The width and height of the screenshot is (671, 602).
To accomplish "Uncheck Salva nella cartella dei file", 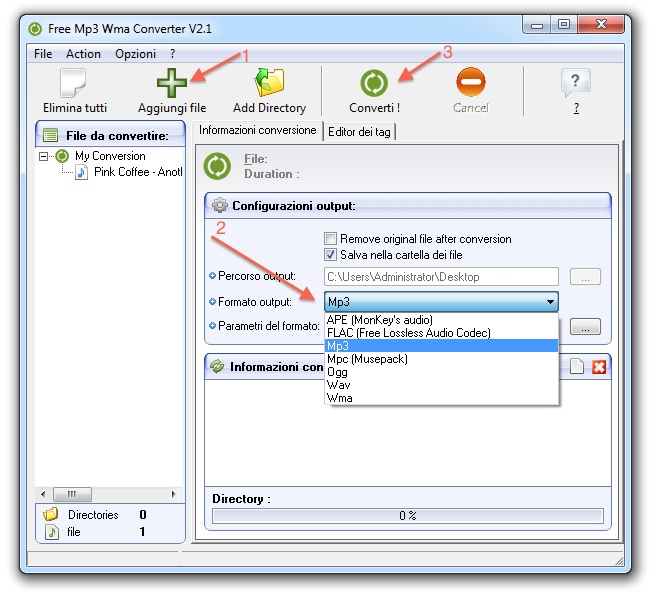I will [x=330, y=255].
